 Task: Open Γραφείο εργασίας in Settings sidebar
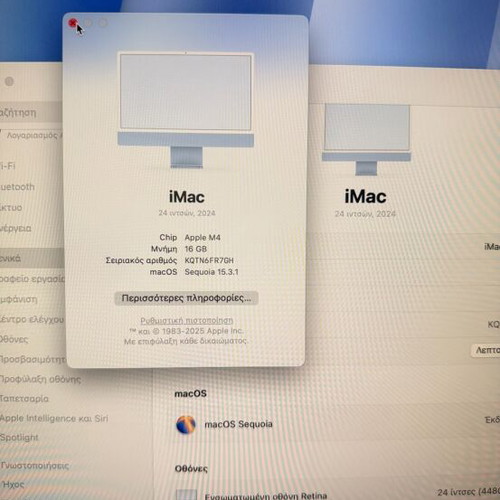(x=32, y=279)
